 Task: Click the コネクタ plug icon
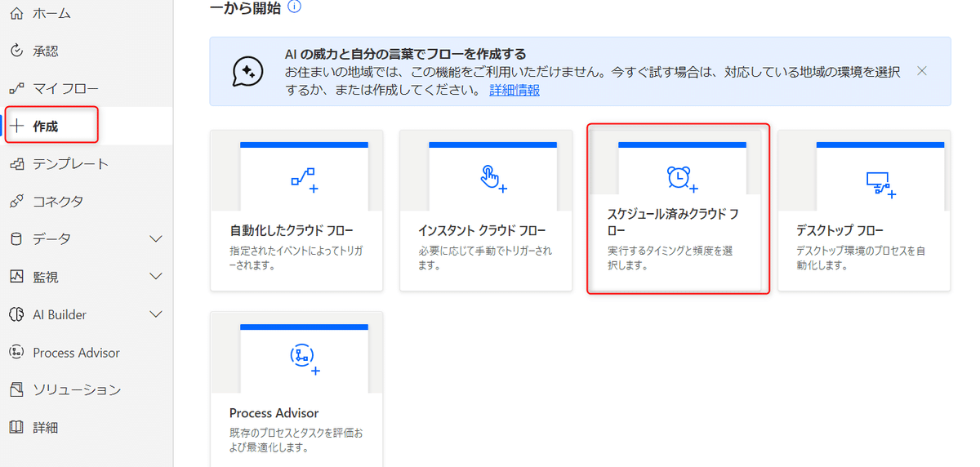[16, 202]
